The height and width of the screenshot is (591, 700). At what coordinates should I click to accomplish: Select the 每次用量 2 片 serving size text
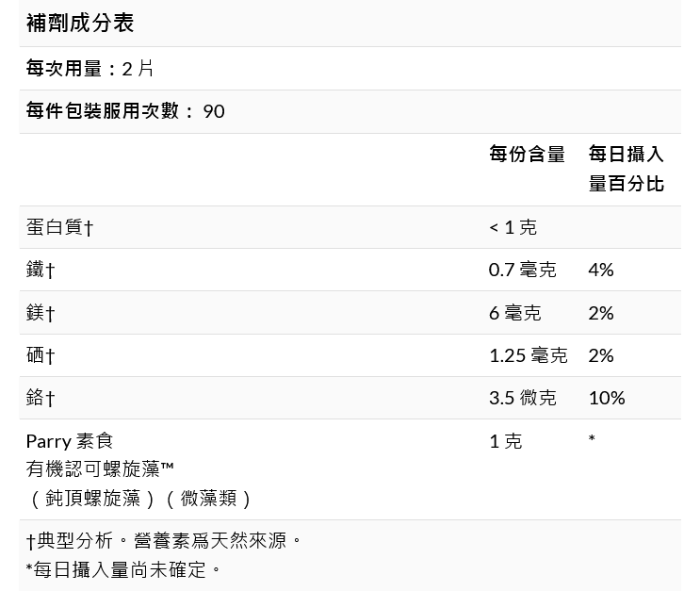[x=90, y=68]
